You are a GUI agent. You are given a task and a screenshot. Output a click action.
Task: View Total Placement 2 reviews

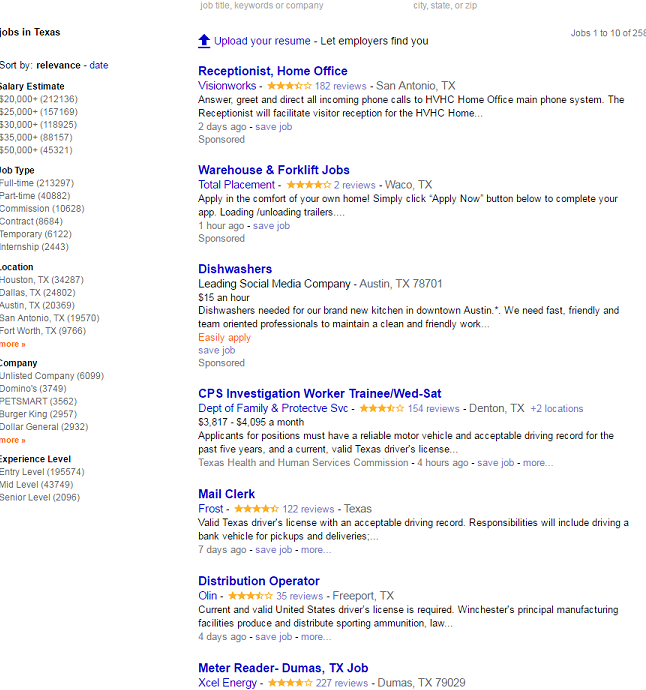pos(355,185)
